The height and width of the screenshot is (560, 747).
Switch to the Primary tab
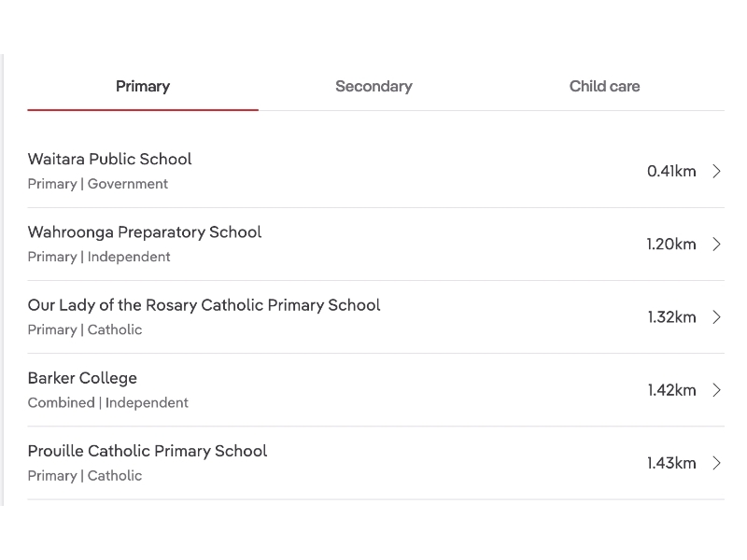(x=143, y=87)
